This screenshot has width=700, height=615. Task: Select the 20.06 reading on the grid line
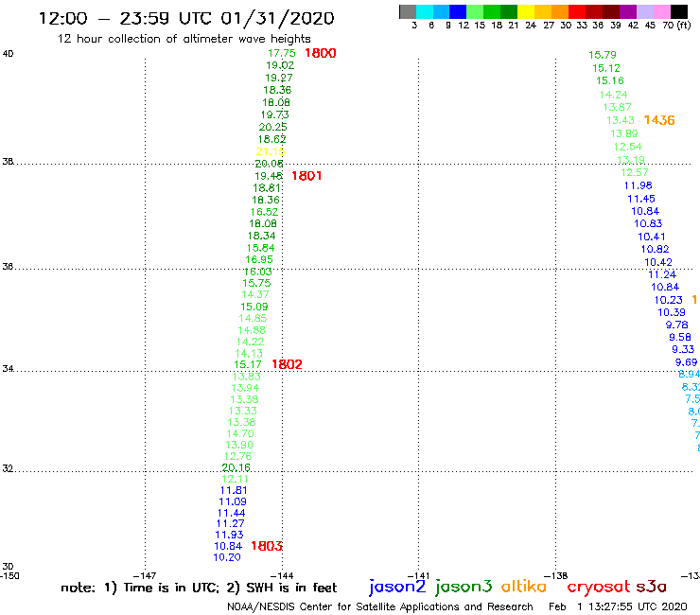click(x=270, y=164)
